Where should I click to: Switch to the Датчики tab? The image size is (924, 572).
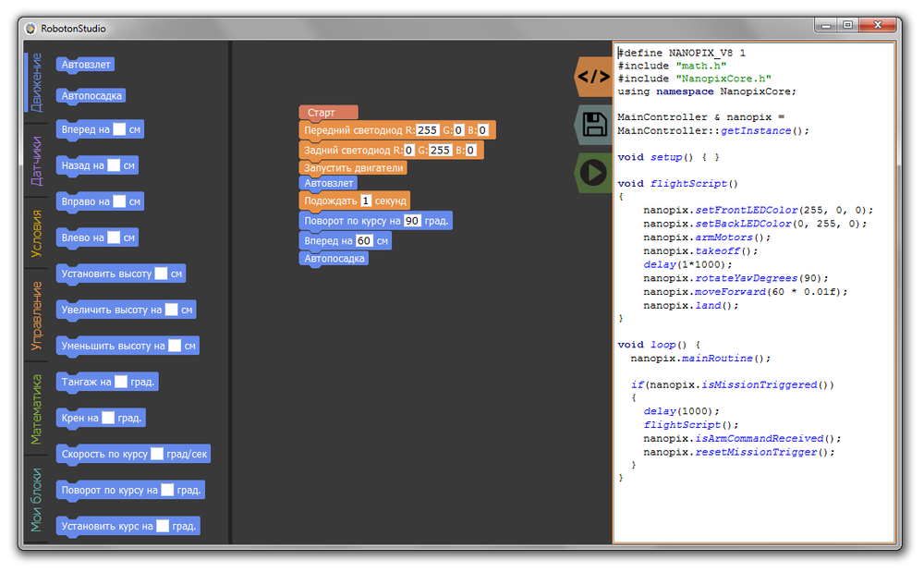[x=36, y=160]
